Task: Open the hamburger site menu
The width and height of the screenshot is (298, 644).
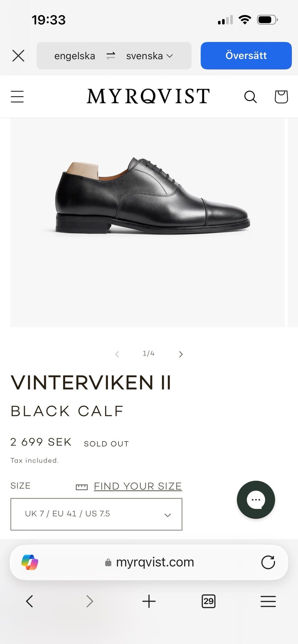Action: tap(17, 96)
